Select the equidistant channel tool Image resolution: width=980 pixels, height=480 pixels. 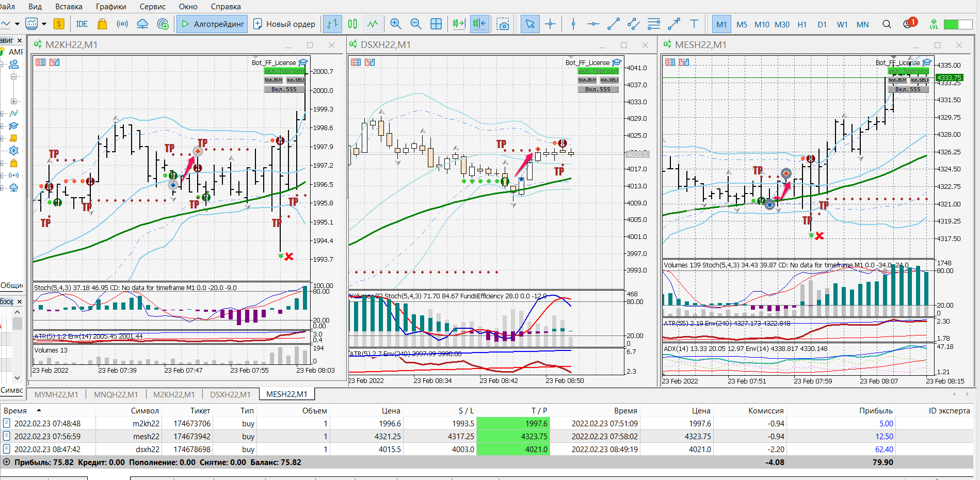(x=634, y=24)
